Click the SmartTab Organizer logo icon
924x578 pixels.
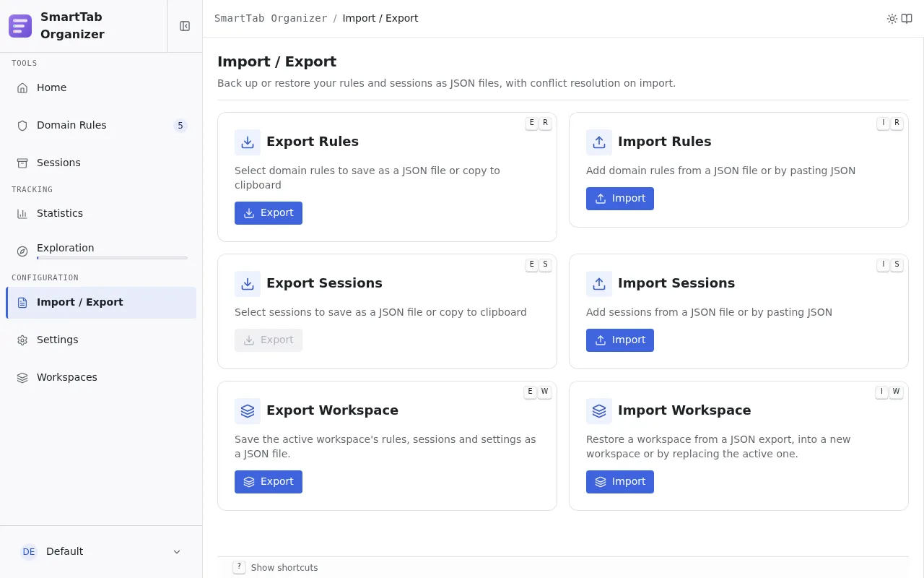point(20,26)
